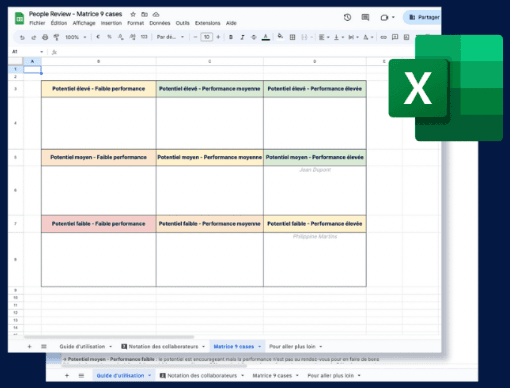The height and width of the screenshot is (388, 510).
Task: Click the document title 'People Review - Matrice 9 cases'
Action: [75, 14]
